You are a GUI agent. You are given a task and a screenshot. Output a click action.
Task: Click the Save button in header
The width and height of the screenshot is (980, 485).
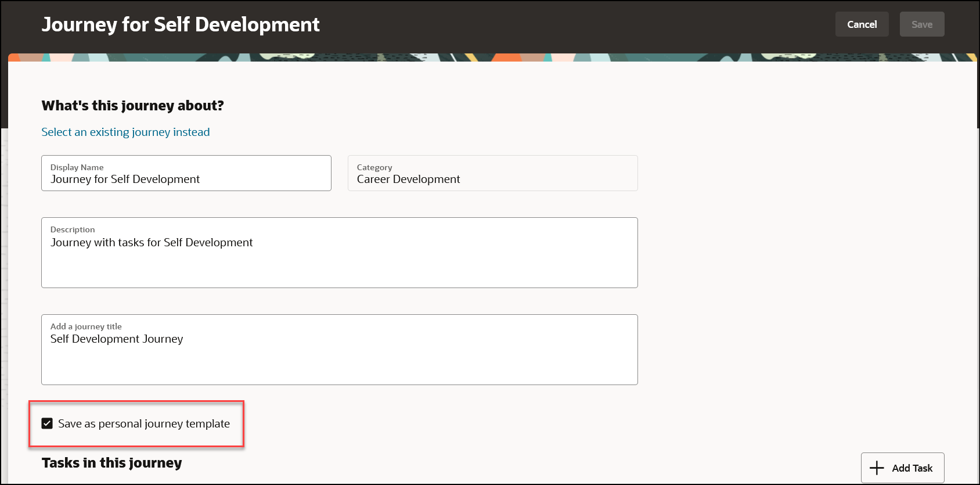pos(922,24)
